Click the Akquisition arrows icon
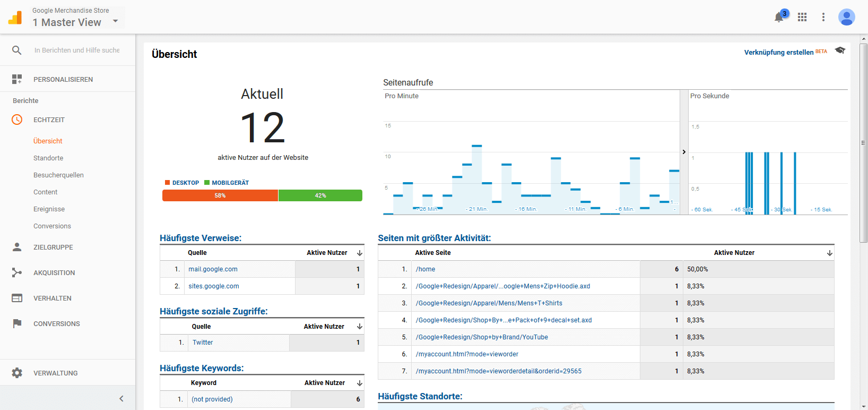Viewport: 868px width, 410px height. tap(17, 272)
